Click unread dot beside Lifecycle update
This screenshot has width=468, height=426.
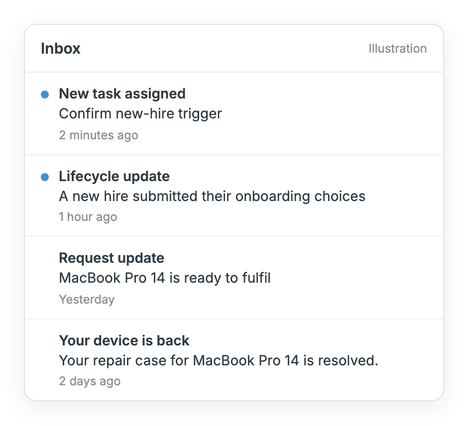tap(45, 177)
